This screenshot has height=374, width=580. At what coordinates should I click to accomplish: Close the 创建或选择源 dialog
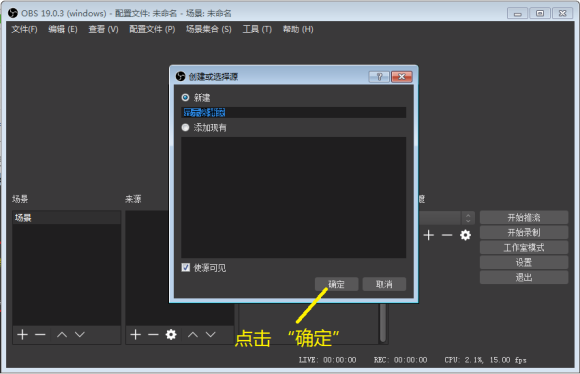click(402, 77)
